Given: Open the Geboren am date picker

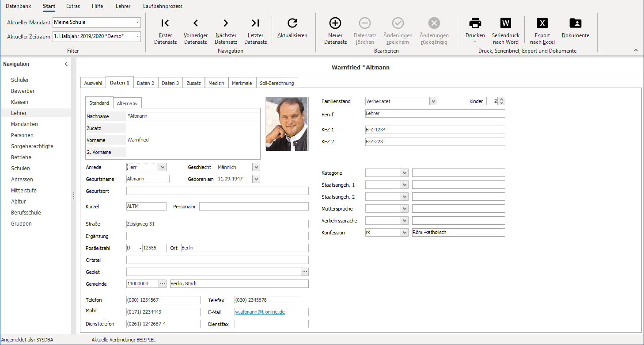Looking at the screenshot, I should click(x=256, y=179).
